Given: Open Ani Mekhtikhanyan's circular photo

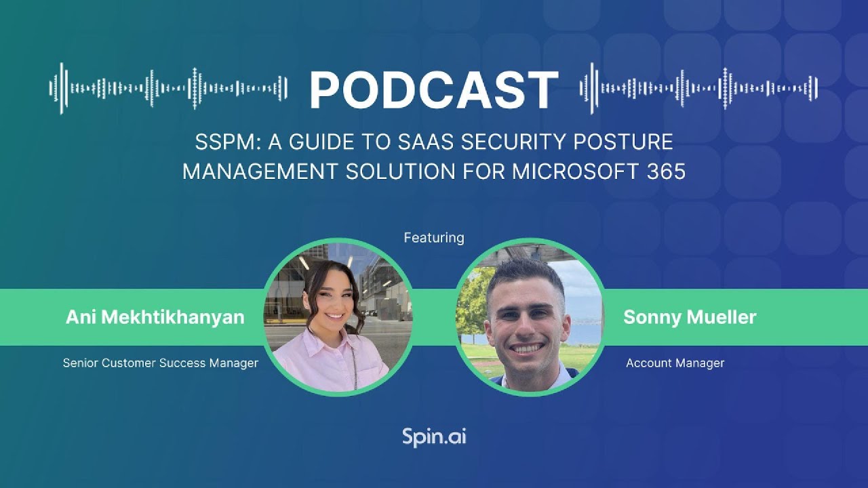Looking at the screenshot, I should 338,317.
